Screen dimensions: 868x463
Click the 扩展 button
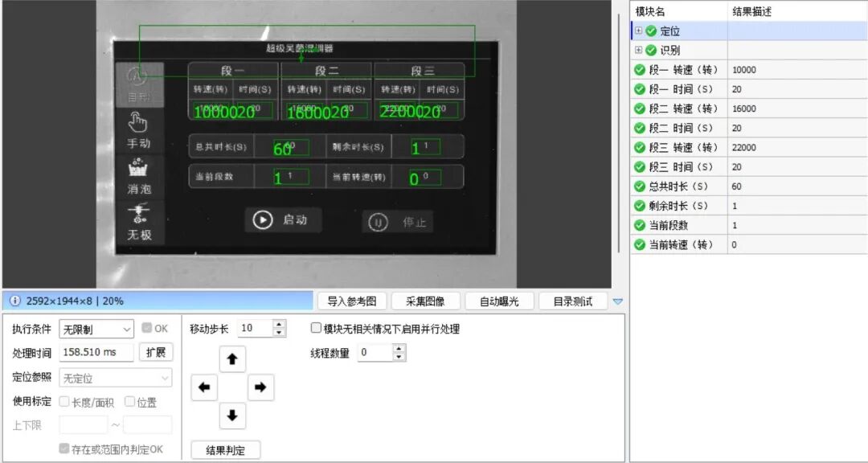[156, 352]
